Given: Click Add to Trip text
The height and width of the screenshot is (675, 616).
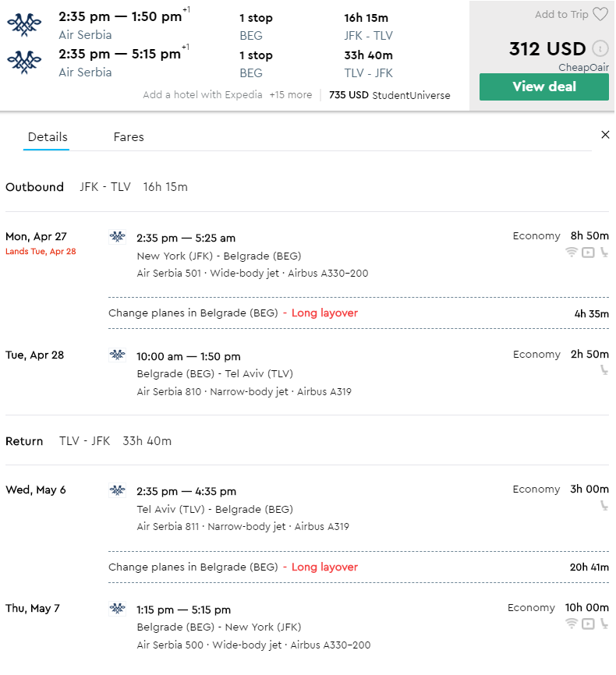Looking at the screenshot, I should coord(561,14).
